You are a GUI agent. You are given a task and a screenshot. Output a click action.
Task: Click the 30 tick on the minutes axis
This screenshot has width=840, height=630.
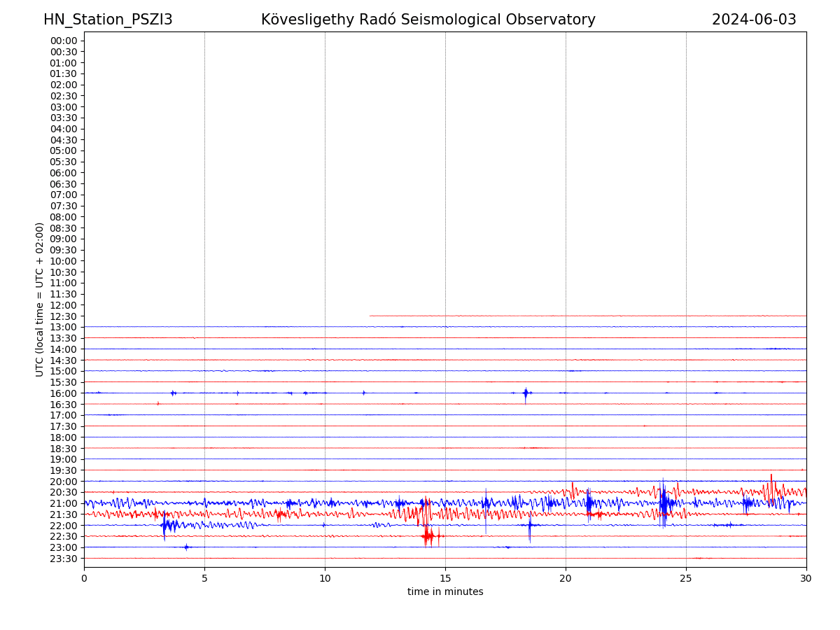tap(806, 578)
